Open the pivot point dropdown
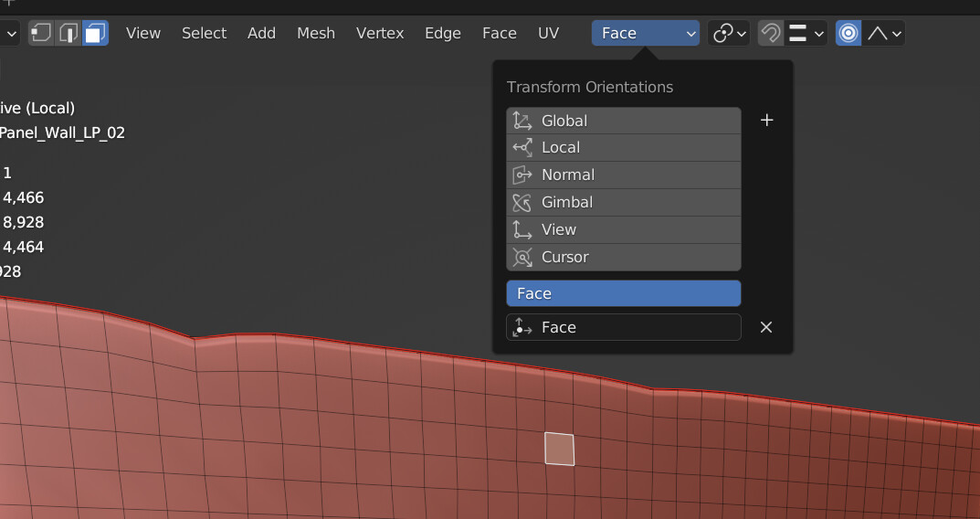Image resolution: width=980 pixels, height=519 pixels. [729, 33]
